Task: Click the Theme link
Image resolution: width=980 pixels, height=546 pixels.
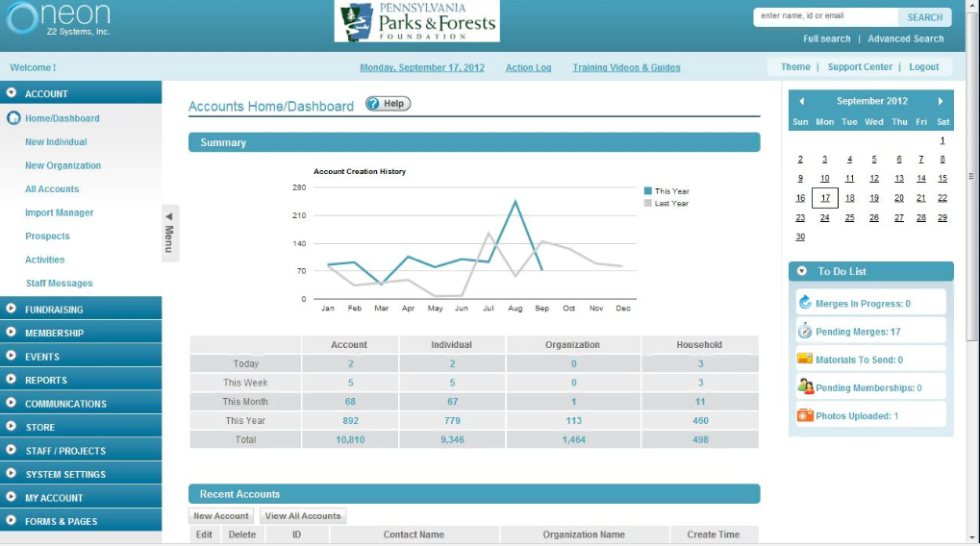Action: click(x=795, y=67)
